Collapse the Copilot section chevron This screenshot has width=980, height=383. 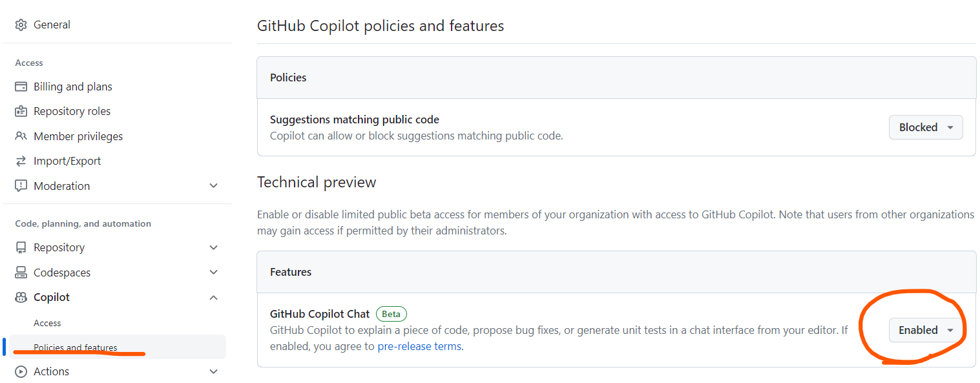pos(214,297)
